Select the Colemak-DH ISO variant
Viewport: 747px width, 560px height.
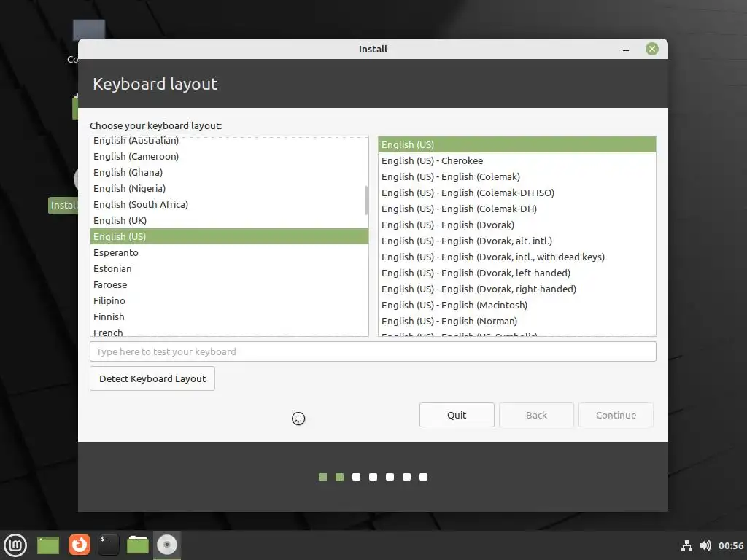click(x=517, y=192)
